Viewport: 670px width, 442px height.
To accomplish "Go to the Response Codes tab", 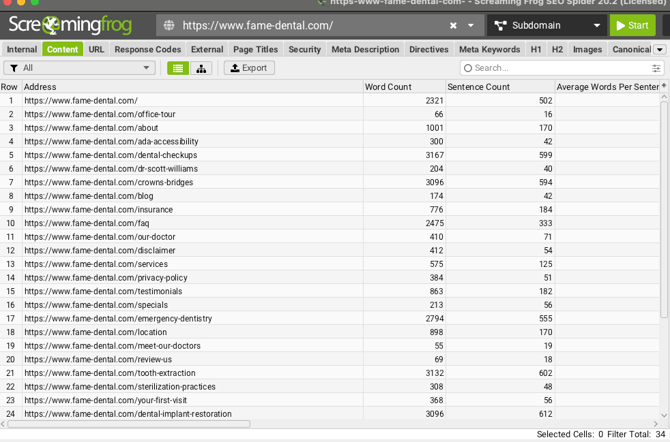I will 147,49.
